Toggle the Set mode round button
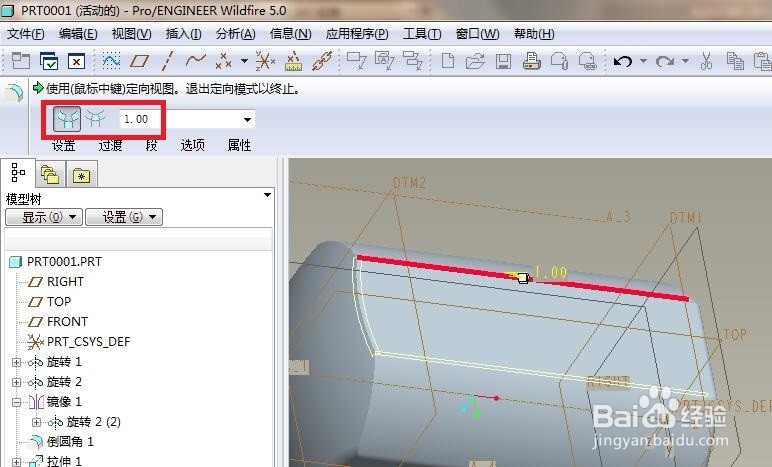 pyautogui.click(x=67, y=119)
